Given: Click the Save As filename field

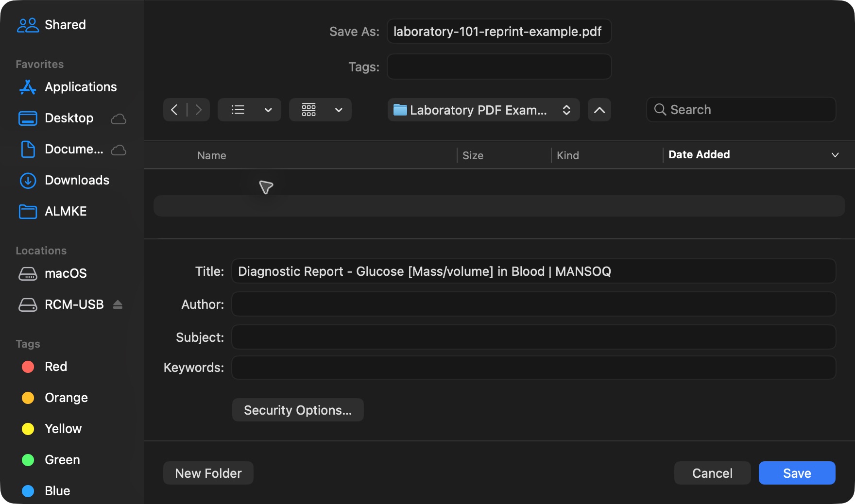Looking at the screenshot, I should (x=499, y=32).
